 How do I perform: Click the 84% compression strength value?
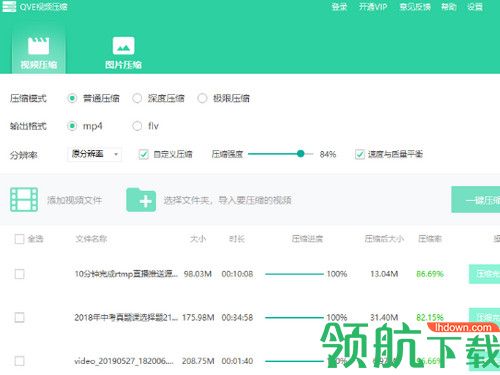click(x=328, y=154)
